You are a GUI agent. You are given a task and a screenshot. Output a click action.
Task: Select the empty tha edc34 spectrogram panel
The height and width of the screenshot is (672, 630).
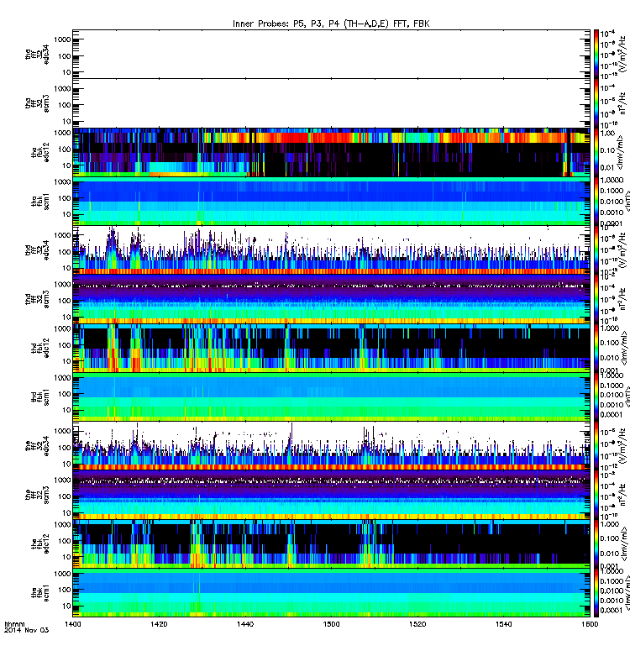[x=331, y=54]
